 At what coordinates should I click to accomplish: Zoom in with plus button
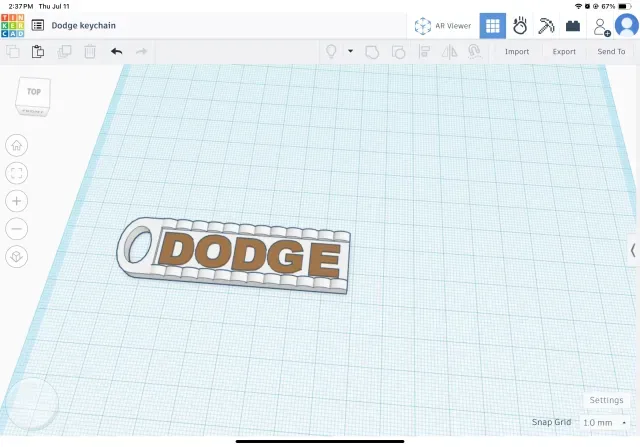16,201
